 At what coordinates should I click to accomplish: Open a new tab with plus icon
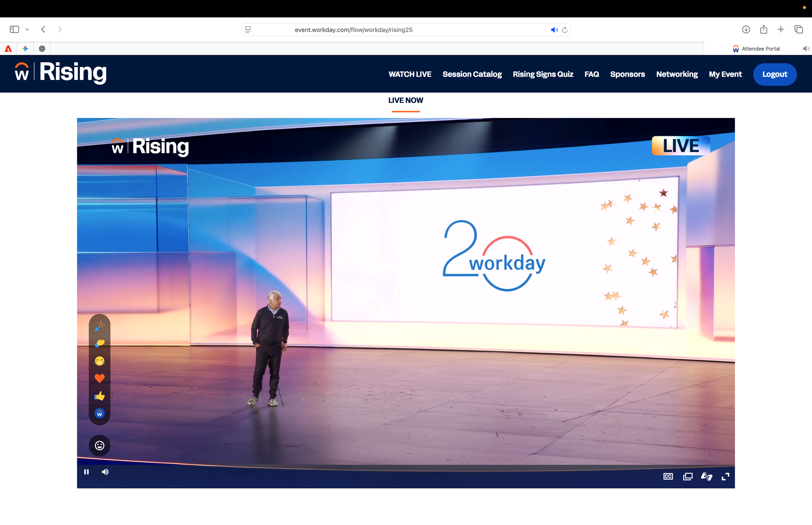click(x=780, y=29)
